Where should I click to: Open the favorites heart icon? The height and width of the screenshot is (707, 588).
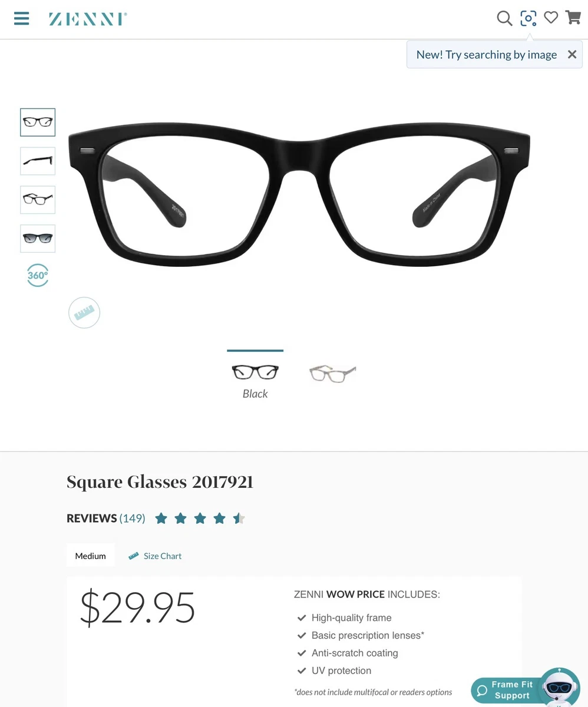(551, 18)
